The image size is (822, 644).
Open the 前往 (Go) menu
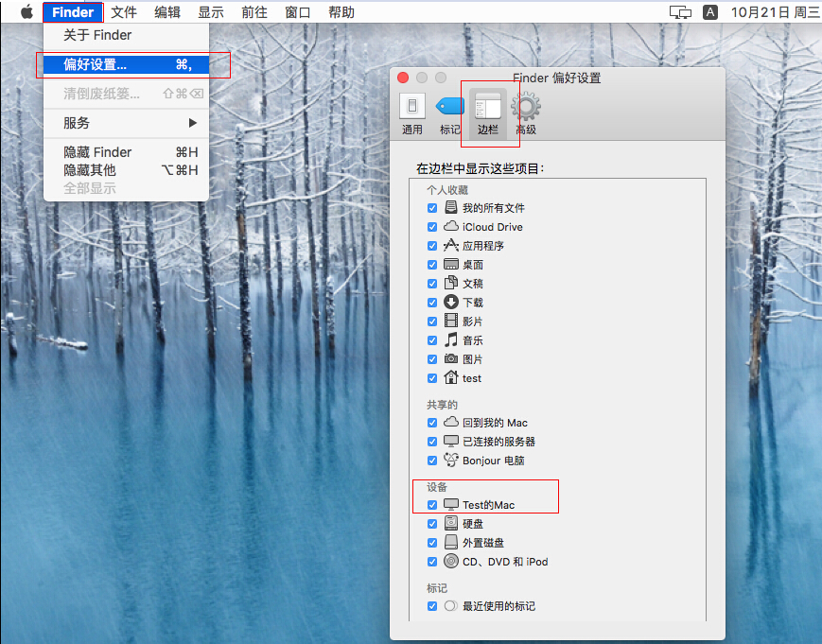pos(254,12)
